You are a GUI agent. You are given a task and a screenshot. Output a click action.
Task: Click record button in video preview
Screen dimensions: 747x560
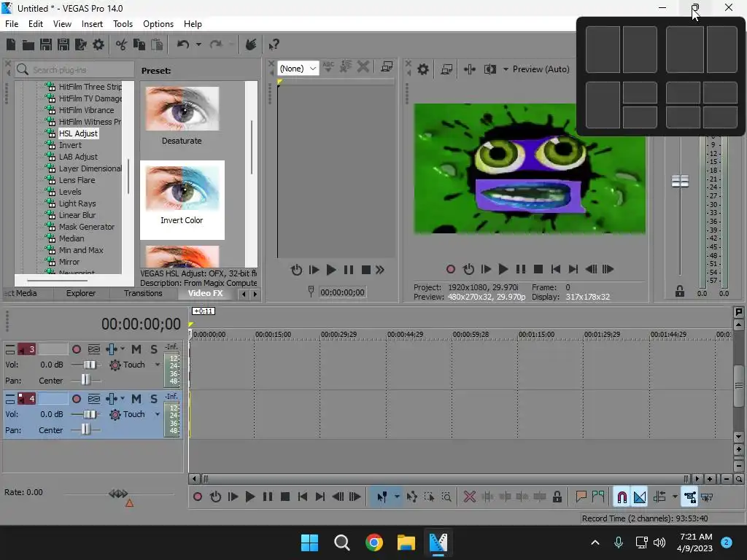pos(451,269)
